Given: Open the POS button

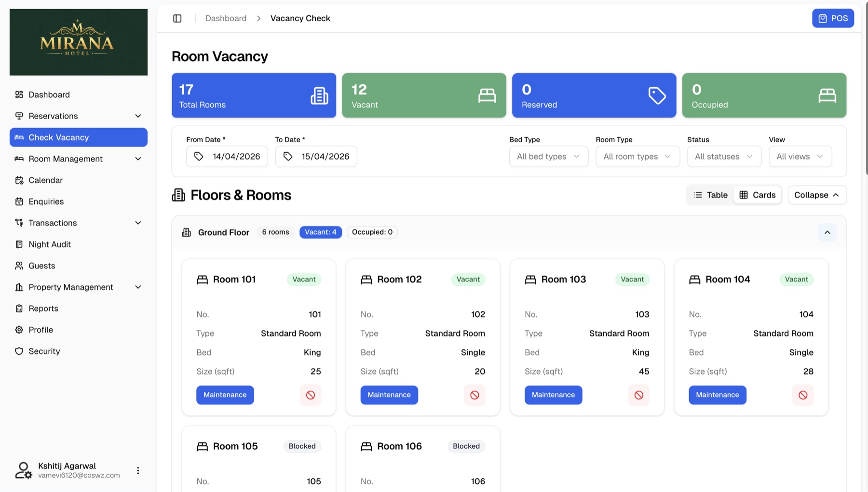Looking at the screenshot, I should (x=833, y=18).
